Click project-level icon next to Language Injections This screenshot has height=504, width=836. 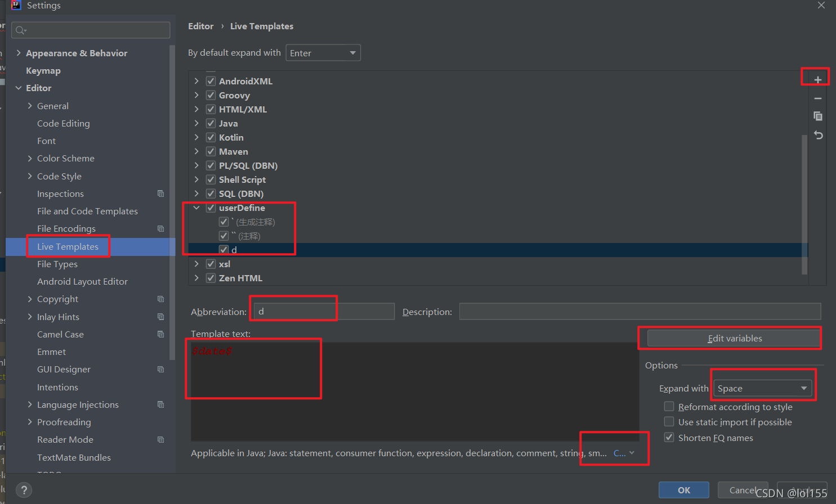(x=161, y=404)
